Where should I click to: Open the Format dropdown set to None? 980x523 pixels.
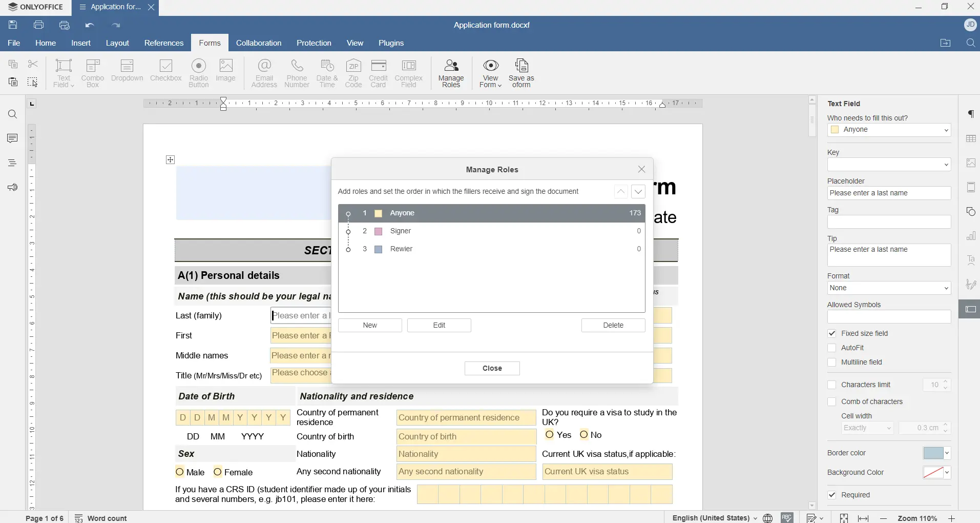[889, 288]
